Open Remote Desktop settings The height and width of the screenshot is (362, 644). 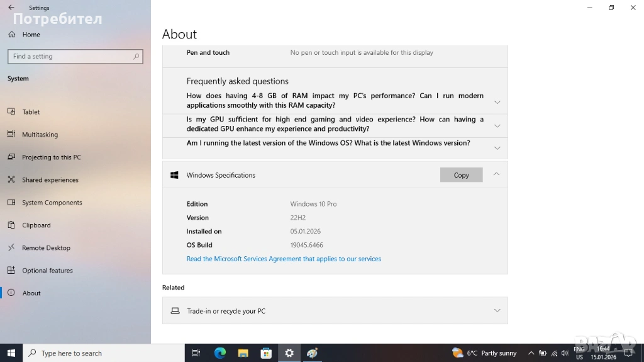pyautogui.click(x=46, y=248)
